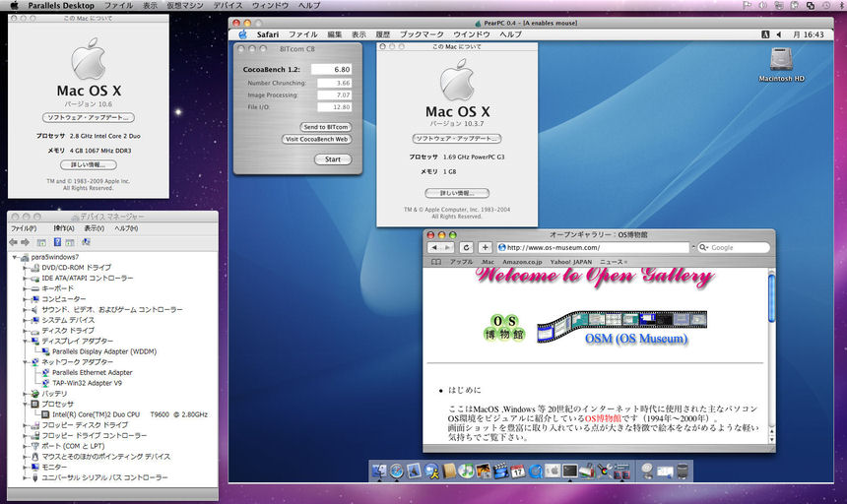Open デバイス menu in Parallels menu bar
Screen dimensions: 847x504
click(228, 5)
